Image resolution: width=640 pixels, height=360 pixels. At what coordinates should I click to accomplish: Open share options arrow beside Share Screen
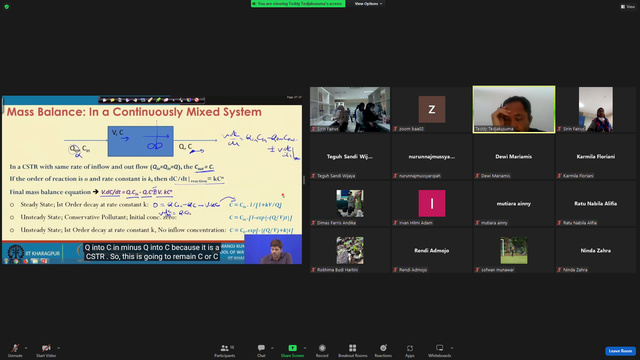305,348
